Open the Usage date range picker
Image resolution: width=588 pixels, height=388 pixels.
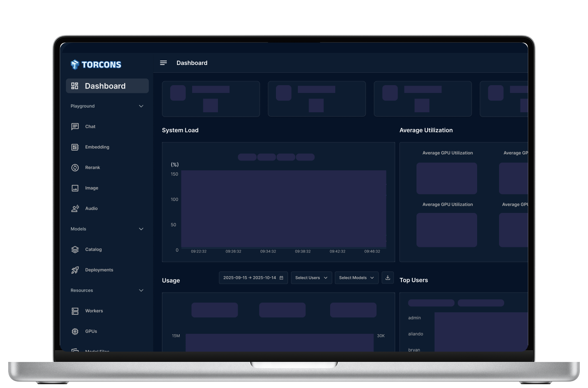click(253, 277)
